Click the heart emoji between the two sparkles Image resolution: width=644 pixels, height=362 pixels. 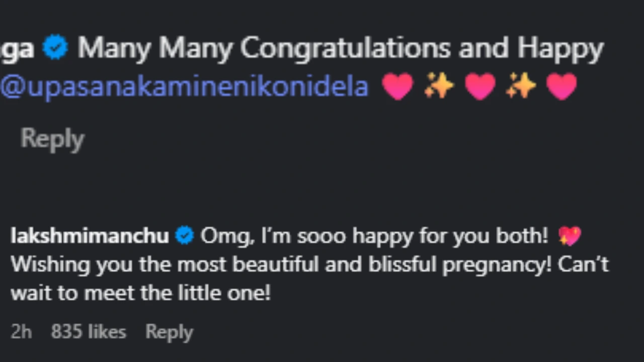pyautogui.click(x=479, y=86)
